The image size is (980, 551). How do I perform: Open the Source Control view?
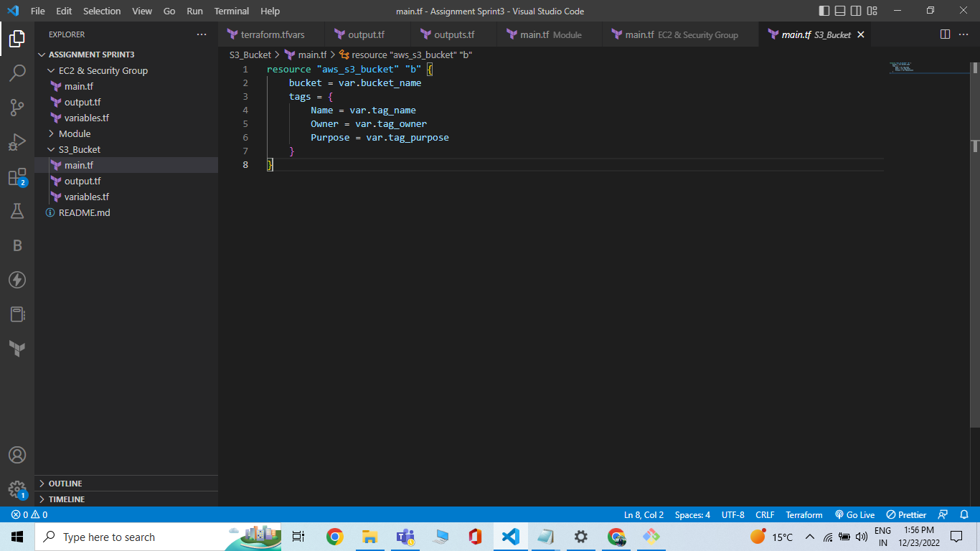17,106
